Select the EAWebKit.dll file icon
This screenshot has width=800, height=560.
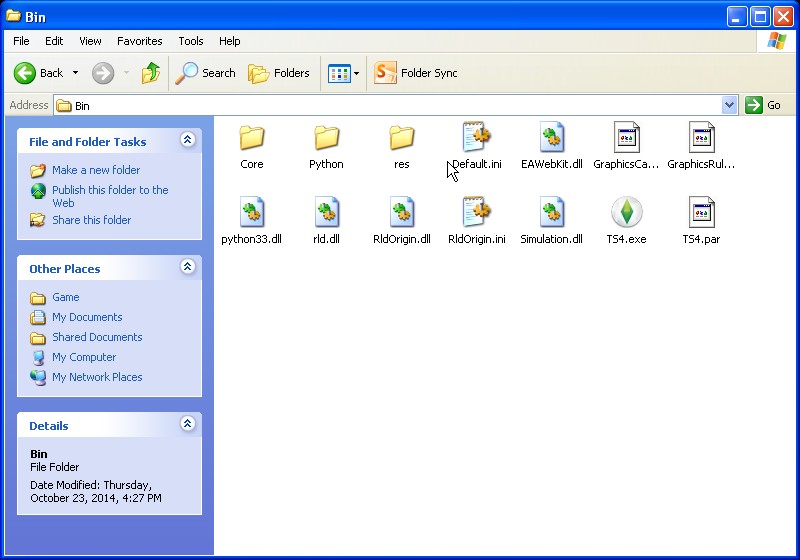coord(552,137)
